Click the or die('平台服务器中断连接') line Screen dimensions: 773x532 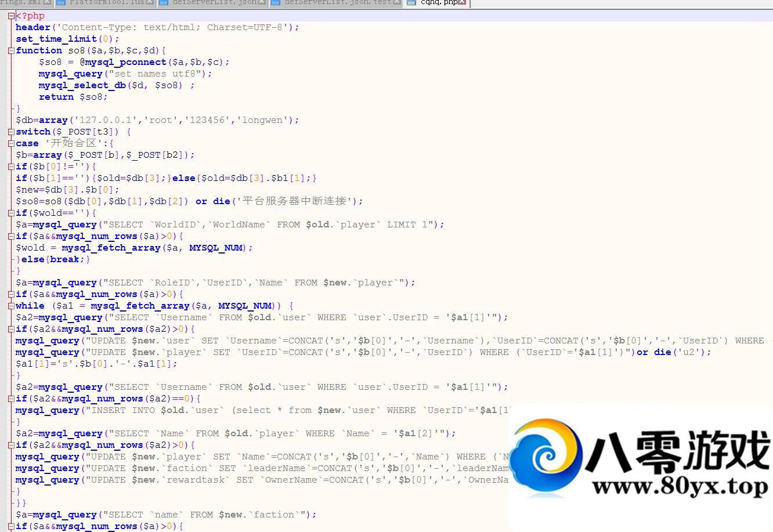click(x=189, y=201)
